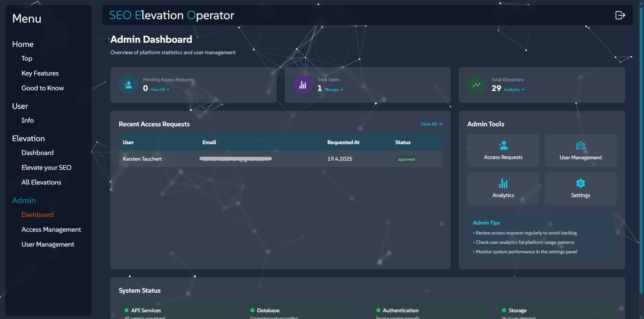Open All Elevations in sidebar
Screen dimensions: 644x319
[x=41, y=182]
